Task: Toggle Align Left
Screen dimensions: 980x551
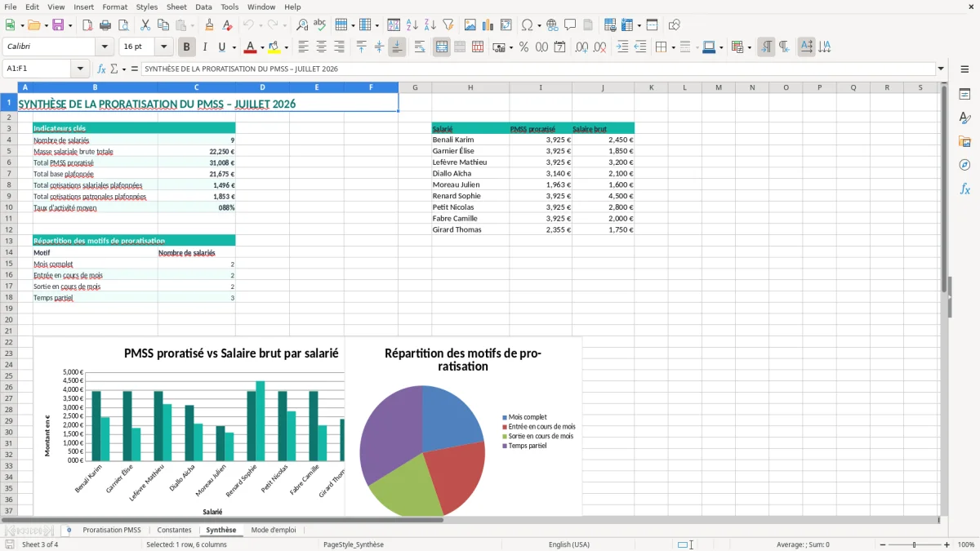Action: [x=303, y=47]
